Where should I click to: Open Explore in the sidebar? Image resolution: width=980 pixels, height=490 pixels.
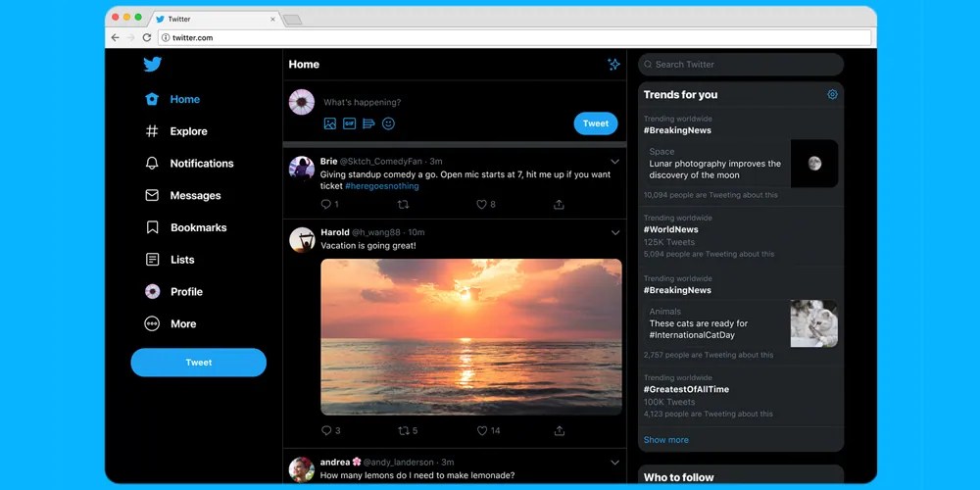click(x=176, y=131)
